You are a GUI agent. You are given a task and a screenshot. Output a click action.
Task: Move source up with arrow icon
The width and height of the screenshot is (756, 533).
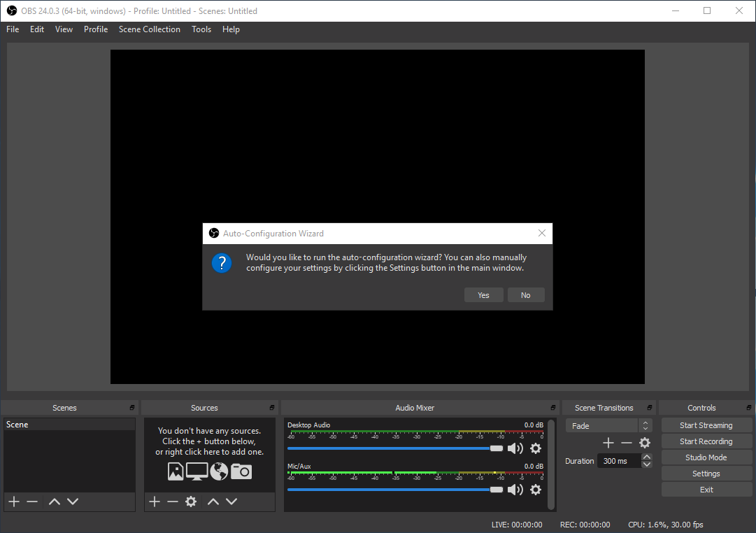coord(213,502)
